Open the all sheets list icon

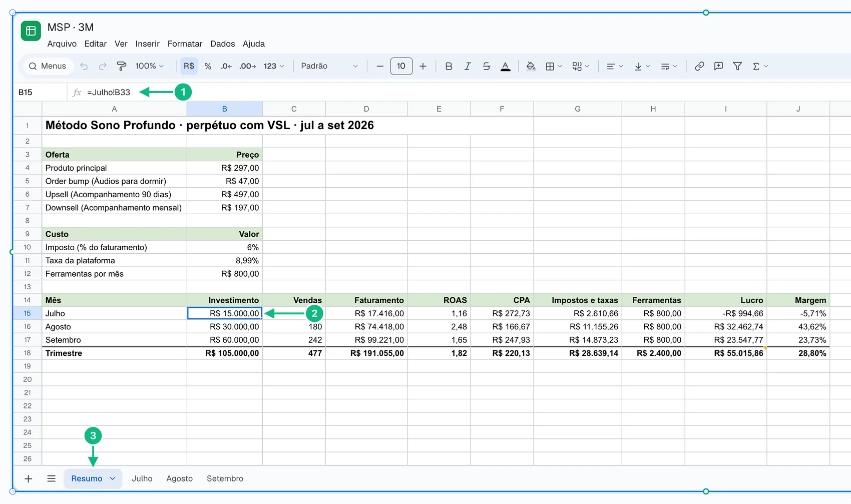pyautogui.click(x=51, y=478)
